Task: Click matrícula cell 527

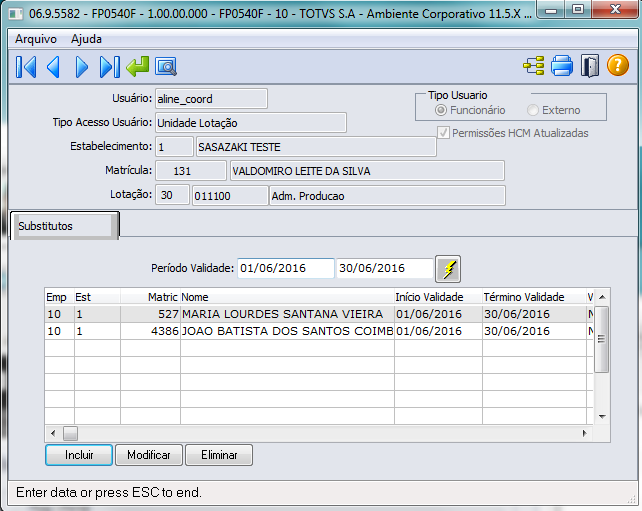Action: (151, 314)
